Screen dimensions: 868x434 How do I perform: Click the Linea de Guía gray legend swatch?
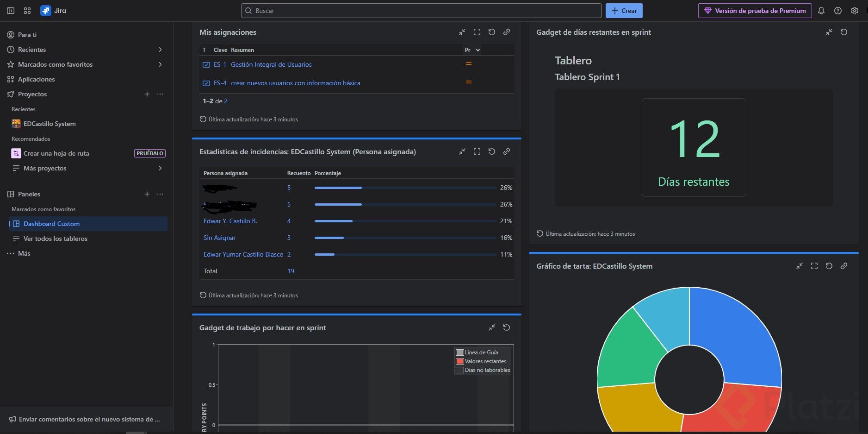(x=460, y=352)
